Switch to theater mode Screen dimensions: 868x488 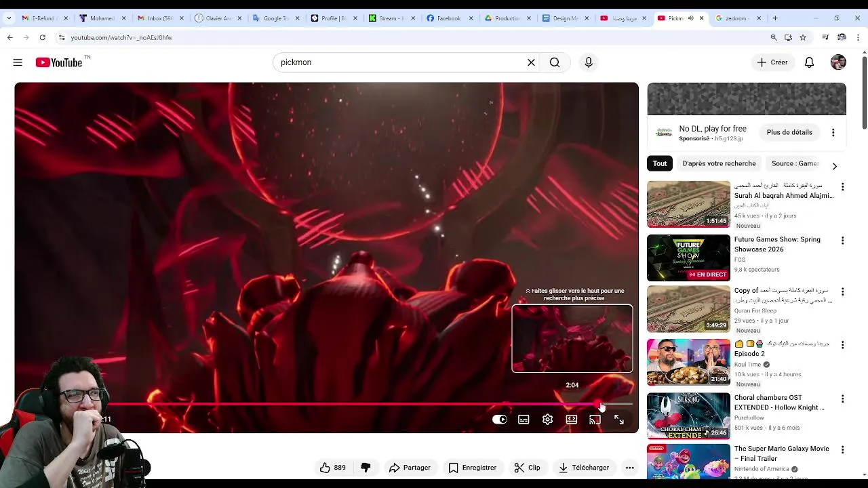[x=572, y=420]
